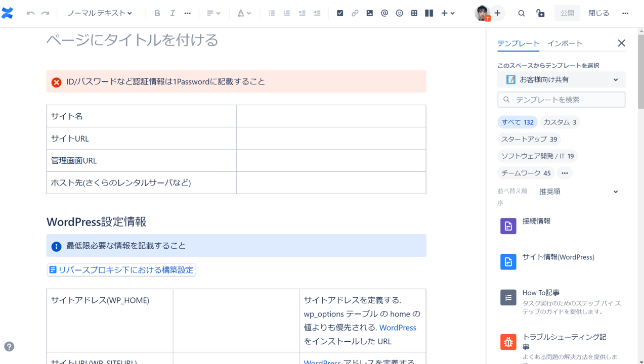Insert an action item checkbox
The height and width of the screenshot is (364, 644).
340,13
